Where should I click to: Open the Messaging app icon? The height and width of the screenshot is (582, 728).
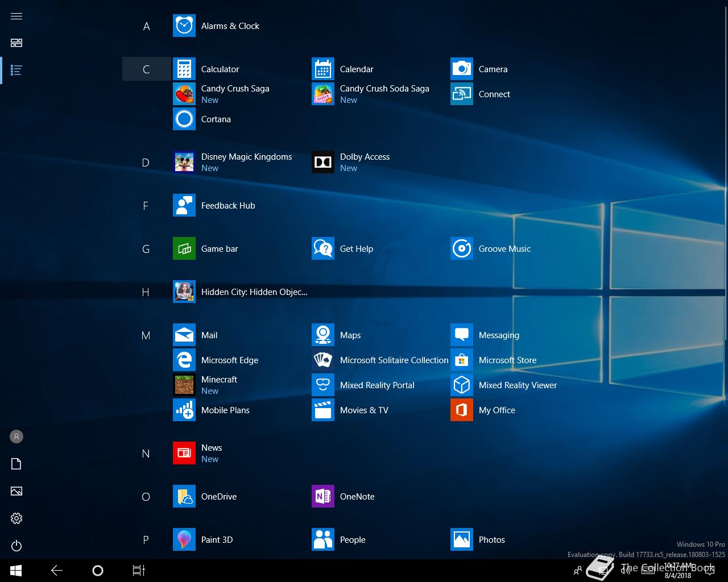click(462, 335)
